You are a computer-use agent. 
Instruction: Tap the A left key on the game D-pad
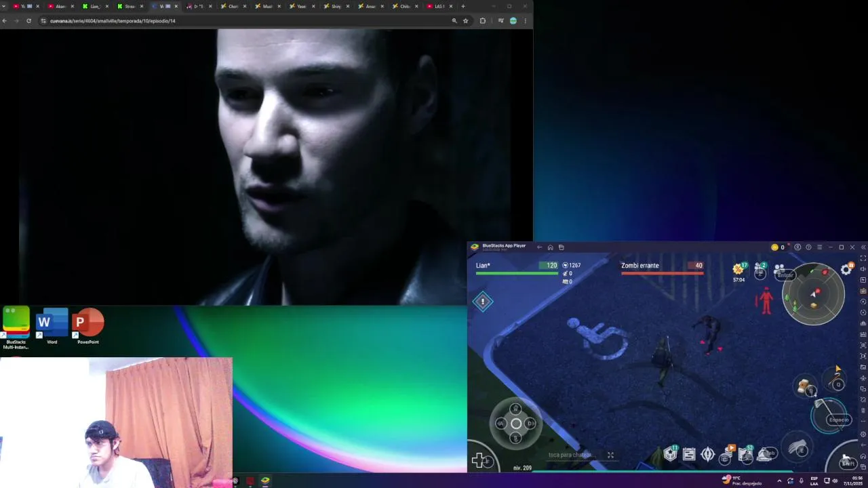[x=500, y=424]
